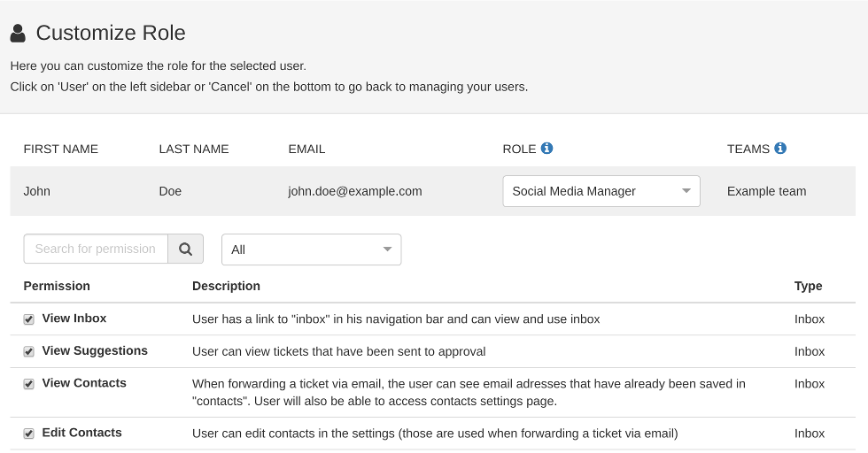Click the Description column header
The height and width of the screenshot is (453, 868).
pyautogui.click(x=226, y=286)
